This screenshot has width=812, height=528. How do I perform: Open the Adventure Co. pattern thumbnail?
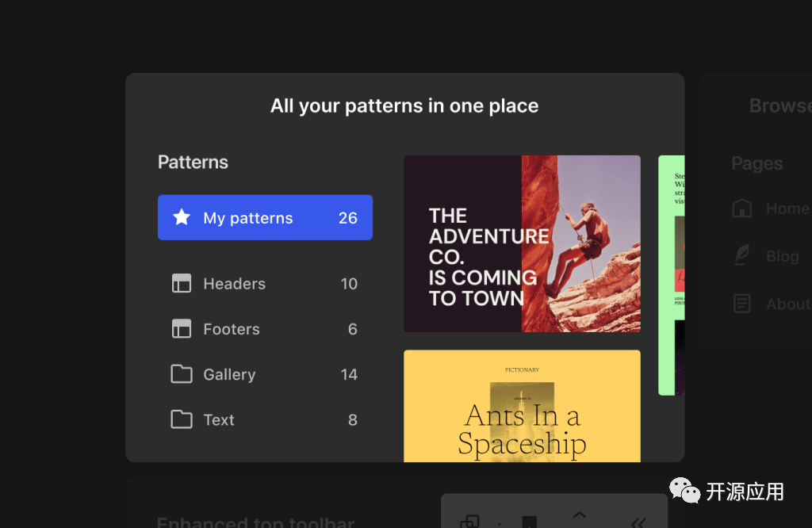[x=522, y=243]
